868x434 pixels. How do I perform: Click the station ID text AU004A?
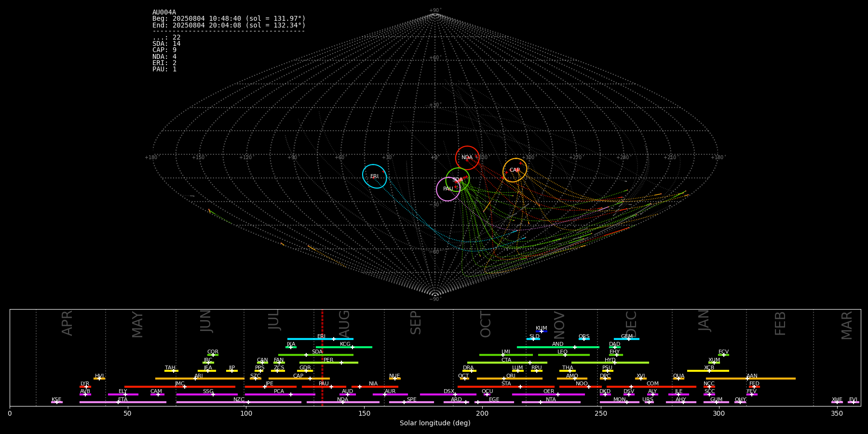(164, 13)
